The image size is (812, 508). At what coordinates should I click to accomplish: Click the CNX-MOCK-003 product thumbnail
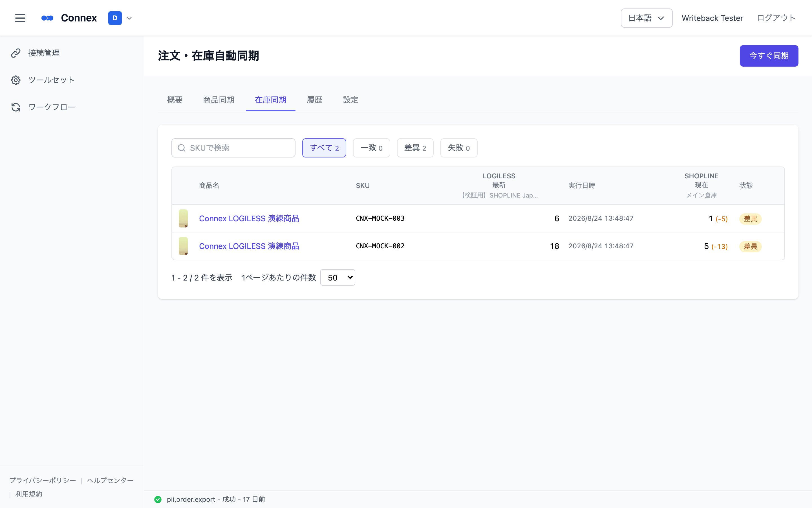point(183,218)
